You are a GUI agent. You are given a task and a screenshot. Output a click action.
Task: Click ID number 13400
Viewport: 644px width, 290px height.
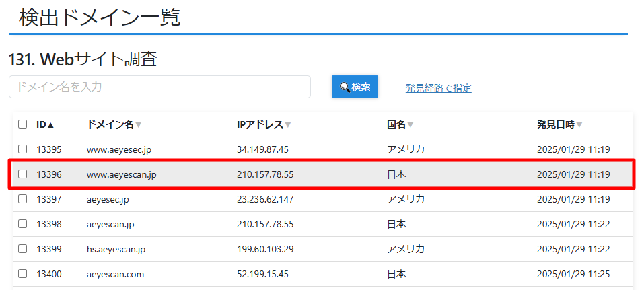coord(49,274)
